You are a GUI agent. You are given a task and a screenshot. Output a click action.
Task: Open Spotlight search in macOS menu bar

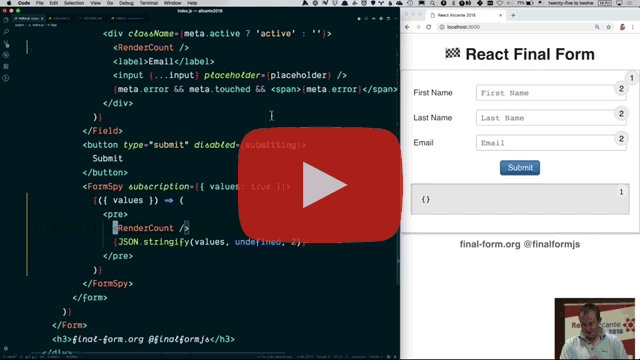(432, 3)
